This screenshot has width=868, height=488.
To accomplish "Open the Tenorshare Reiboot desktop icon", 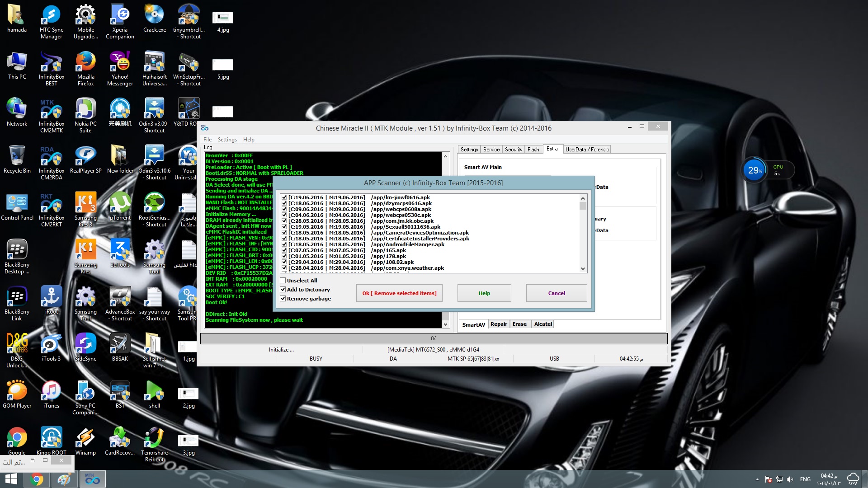I will [154, 444].
